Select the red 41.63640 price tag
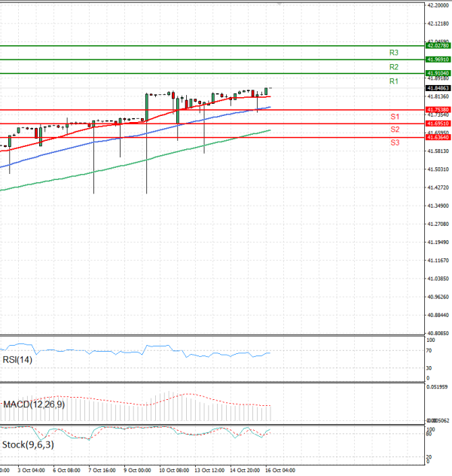This screenshot has width=452, height=476. click(x=438, y=137)
